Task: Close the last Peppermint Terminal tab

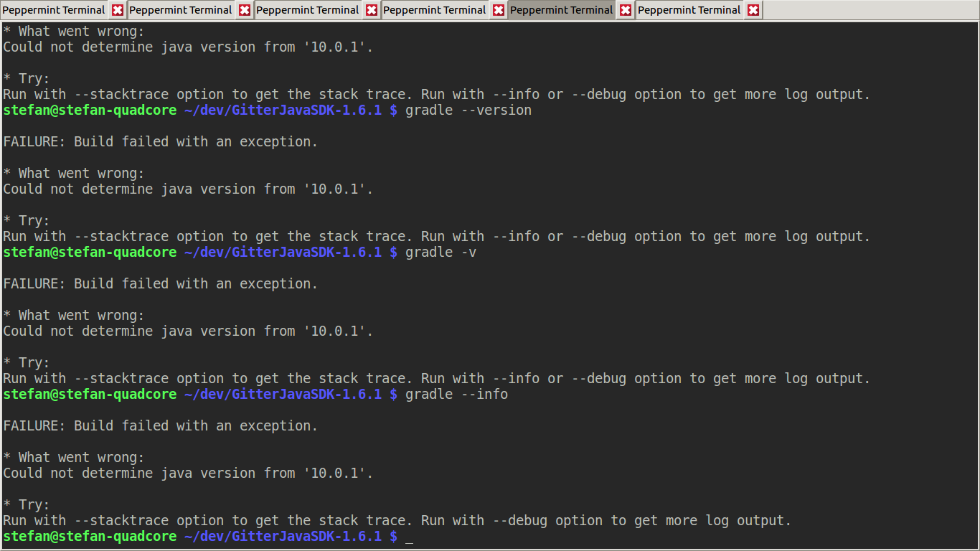Action: coord(753,10)
